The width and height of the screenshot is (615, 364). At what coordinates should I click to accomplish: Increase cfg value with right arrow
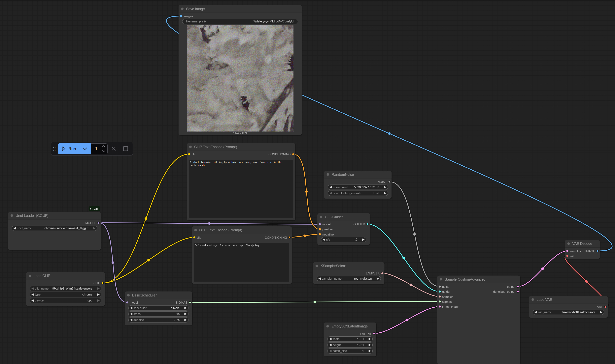point(363,240)
